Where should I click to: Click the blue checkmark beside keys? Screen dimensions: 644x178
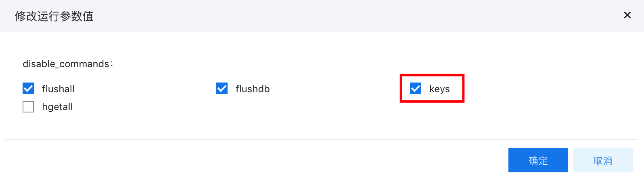pyautogui.click(x=416, y=88)
